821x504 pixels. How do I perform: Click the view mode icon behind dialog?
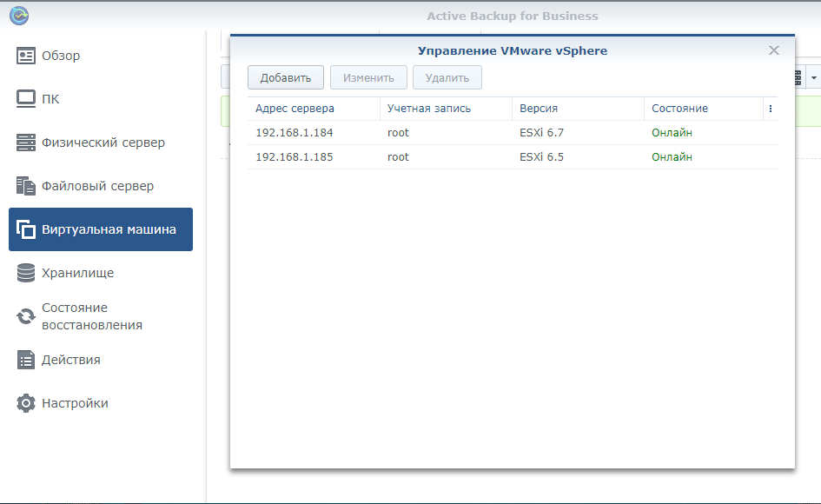coord(799,77)
